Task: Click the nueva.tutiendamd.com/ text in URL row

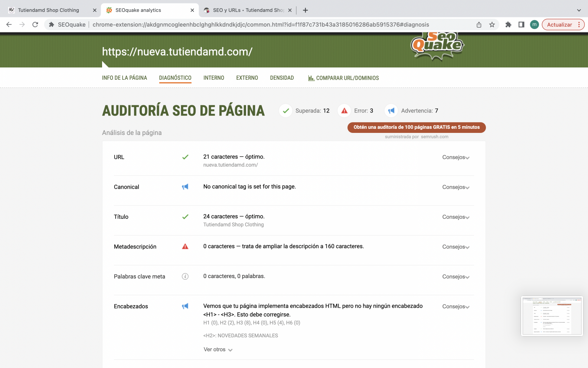Action: pos(231,165)
